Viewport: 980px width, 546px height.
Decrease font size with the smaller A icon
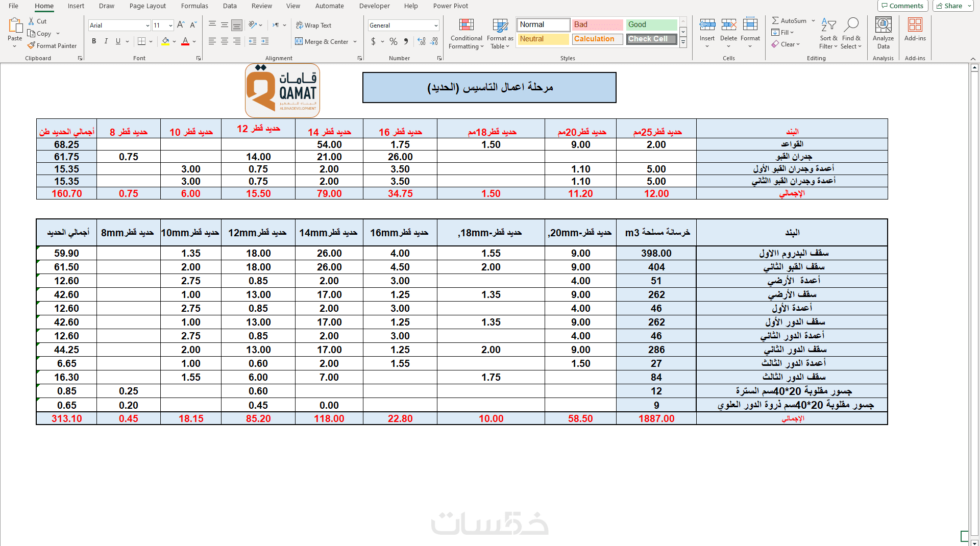193,25
